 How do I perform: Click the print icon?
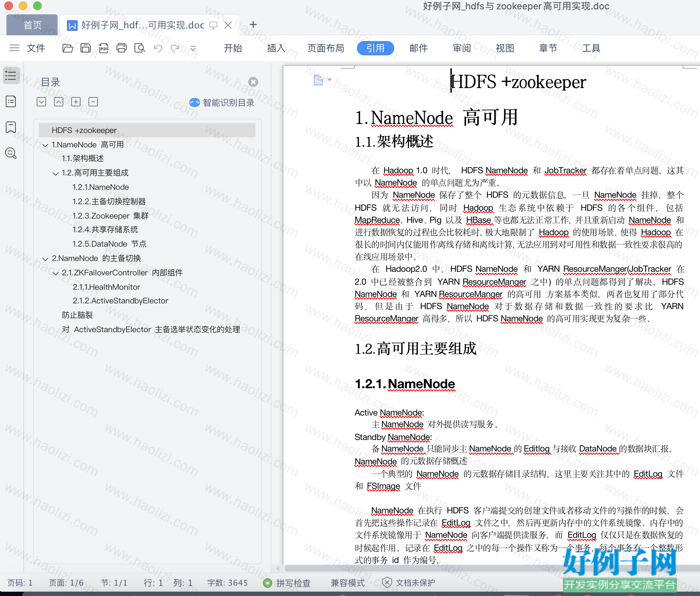tap(122, 48)
